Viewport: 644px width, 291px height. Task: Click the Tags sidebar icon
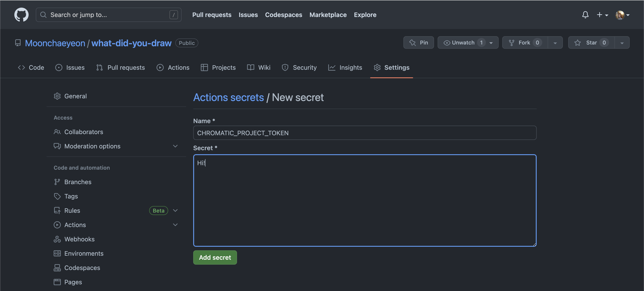pyautogui.click(x=57, y=196)
